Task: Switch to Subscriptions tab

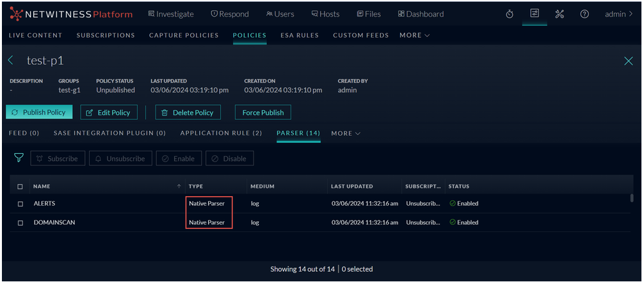Action: pyautogui.click(x=106, y=35)
